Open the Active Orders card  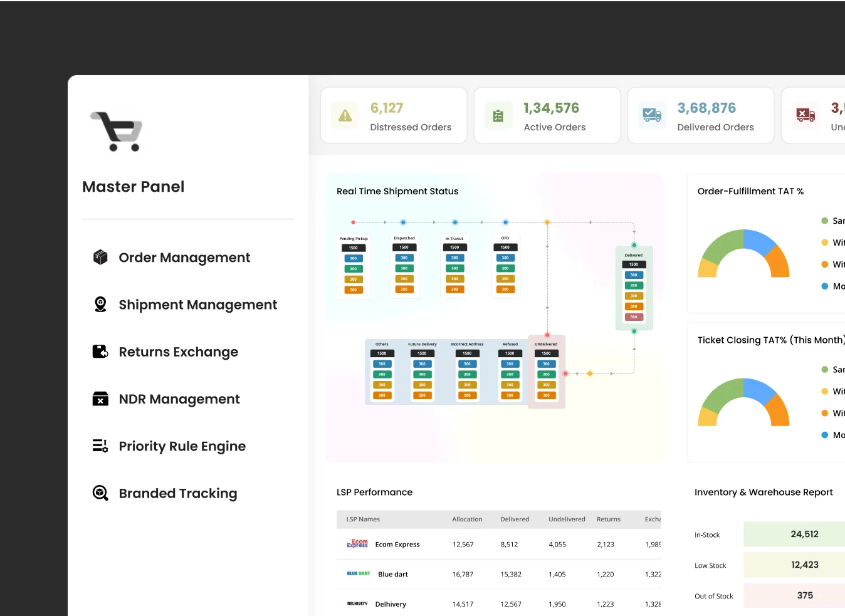[547, 115]
